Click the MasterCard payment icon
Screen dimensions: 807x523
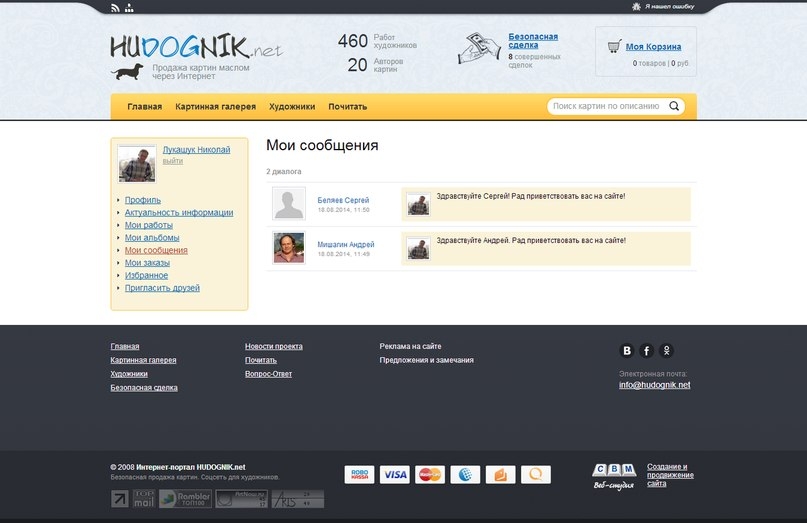[430, 474]
